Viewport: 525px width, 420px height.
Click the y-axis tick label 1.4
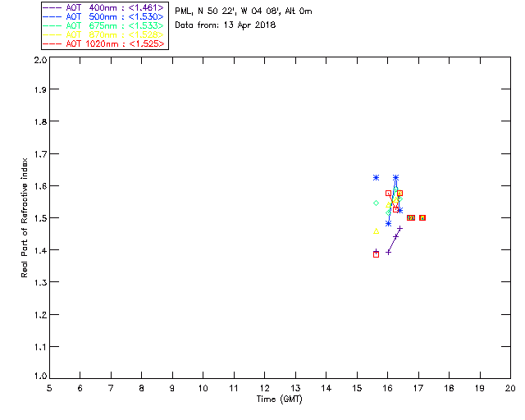click(x=40, y=250)
